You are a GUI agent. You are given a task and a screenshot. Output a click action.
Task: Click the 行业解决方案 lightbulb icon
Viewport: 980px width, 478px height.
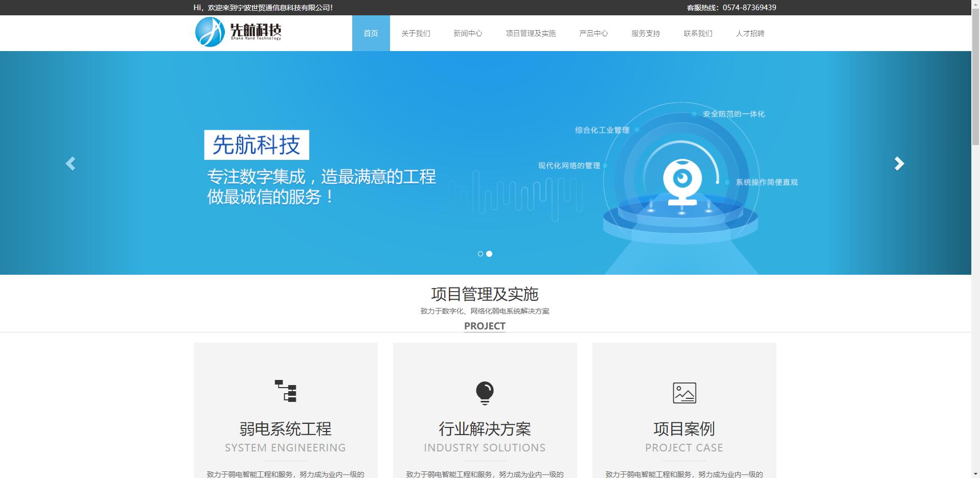pyautogui.click(x=485, y=393)
